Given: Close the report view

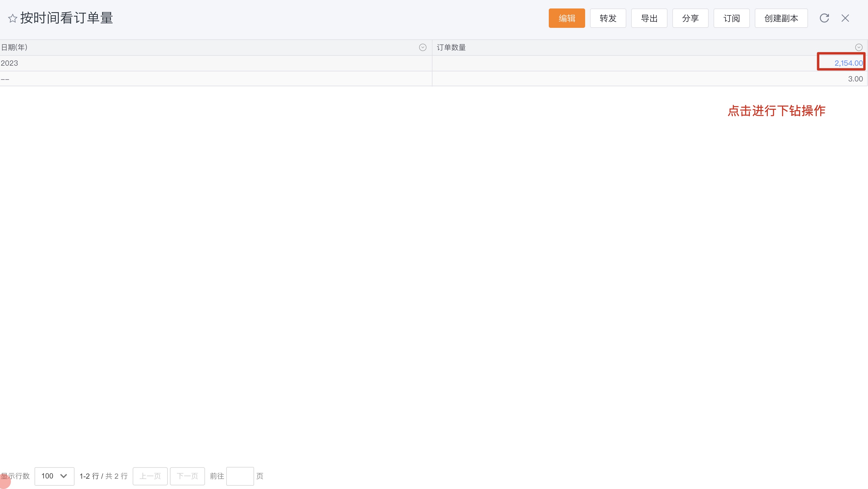Looking at the screenshot, I should coord(845,18).
